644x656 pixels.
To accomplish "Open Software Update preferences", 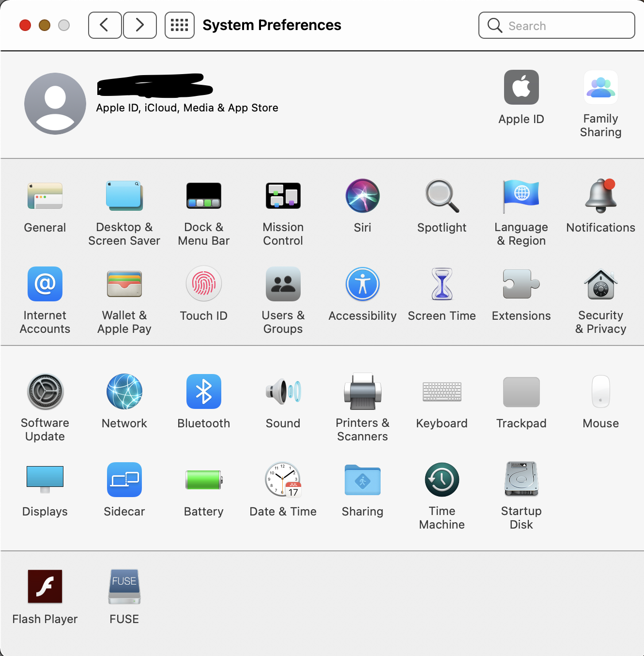I will tap(45, 392).
